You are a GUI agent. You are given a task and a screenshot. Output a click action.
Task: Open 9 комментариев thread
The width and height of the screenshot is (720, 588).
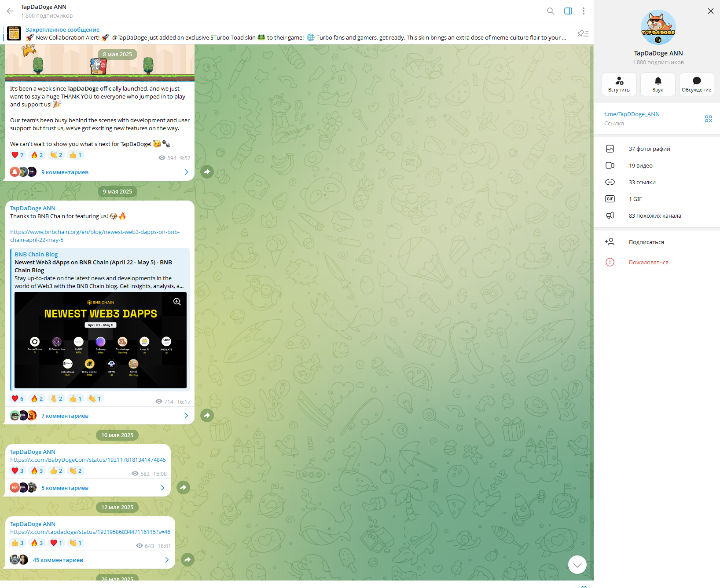coord(99,172)
